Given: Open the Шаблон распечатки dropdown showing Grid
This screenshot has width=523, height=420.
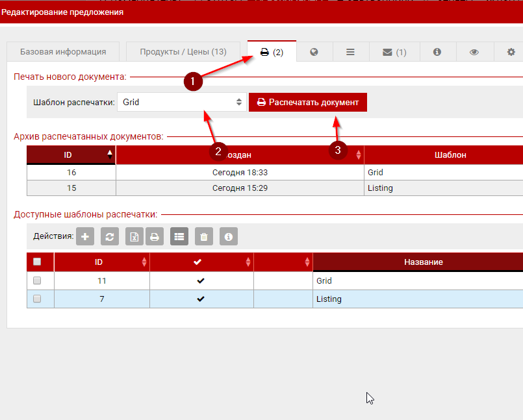Looking at the screenshot, I should [181, 102].
